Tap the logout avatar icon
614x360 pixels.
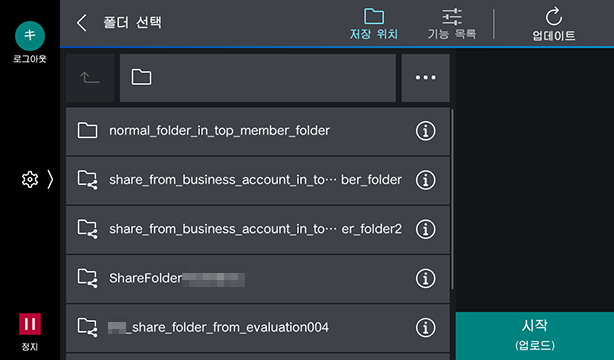coord(30,36)
